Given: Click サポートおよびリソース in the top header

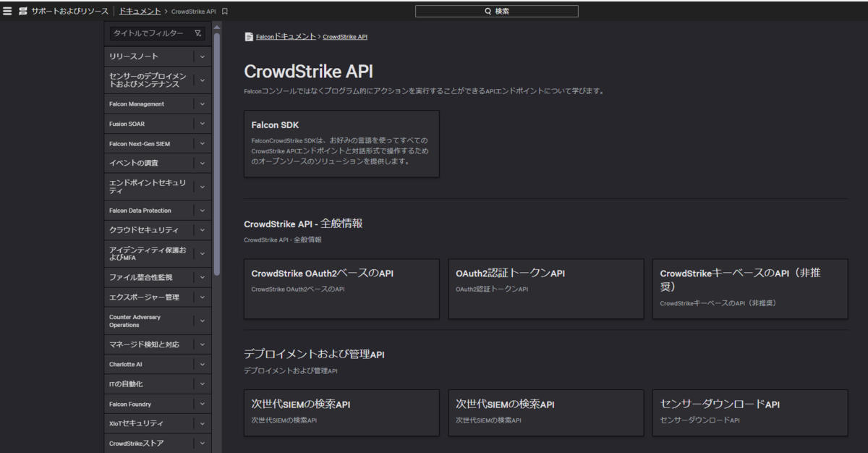Looking at the screenshot, I should [x=70, y=11].
